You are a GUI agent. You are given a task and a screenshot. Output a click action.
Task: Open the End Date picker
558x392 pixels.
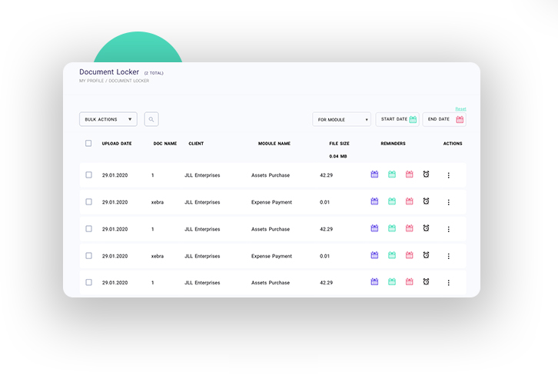(443, 119)
